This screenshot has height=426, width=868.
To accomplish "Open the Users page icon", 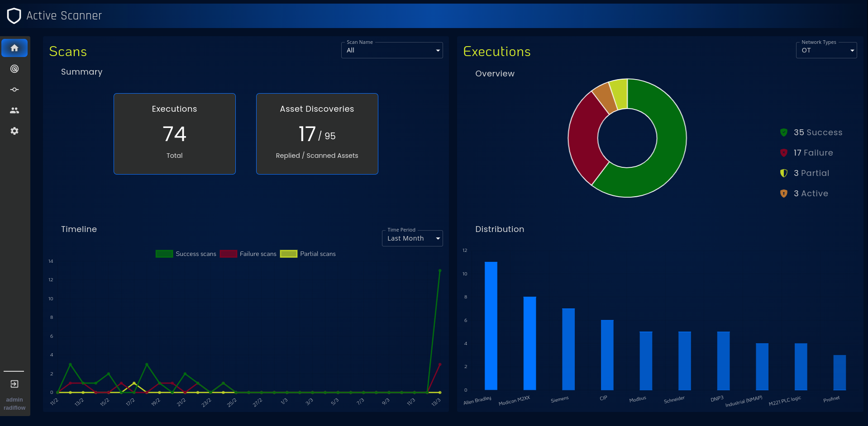I will click(14, 110).
